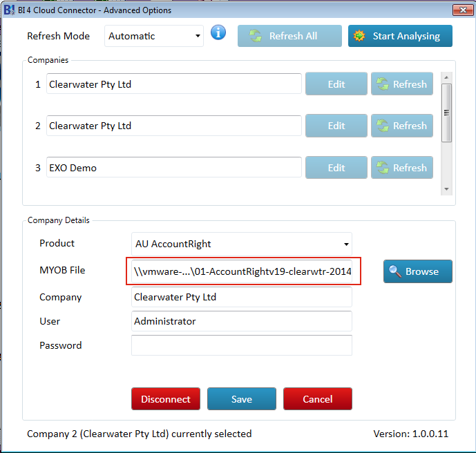
Task: Click the Company 2 currently selected status text
Action: [140, 434]
